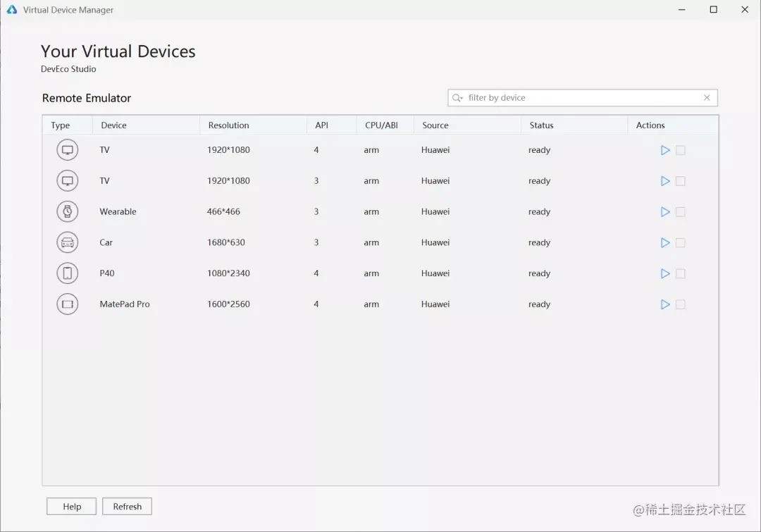
Task: Click the 466*466 resolution cell
Action: click(x=223, y=211)
